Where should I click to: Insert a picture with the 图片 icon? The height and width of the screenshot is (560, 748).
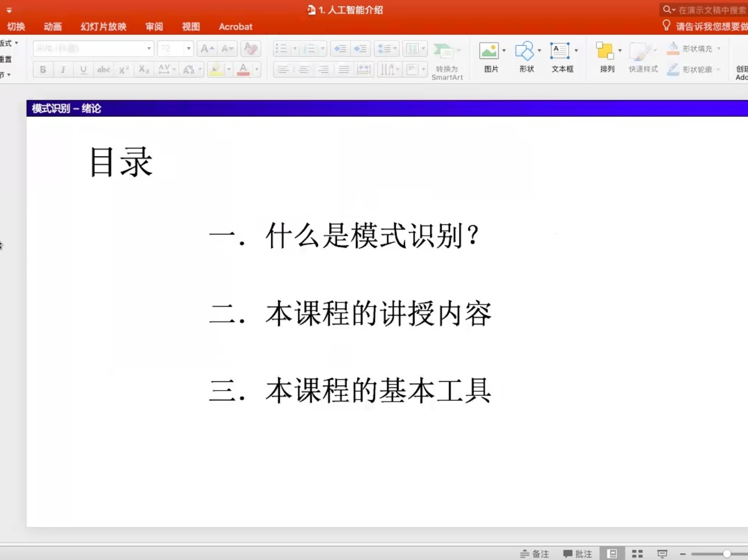tap(489, 51)
